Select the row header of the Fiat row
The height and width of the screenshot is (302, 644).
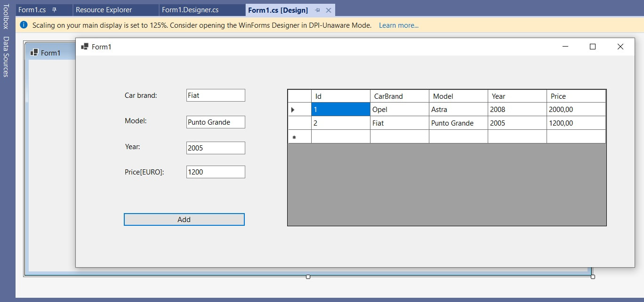coord(299,123)
